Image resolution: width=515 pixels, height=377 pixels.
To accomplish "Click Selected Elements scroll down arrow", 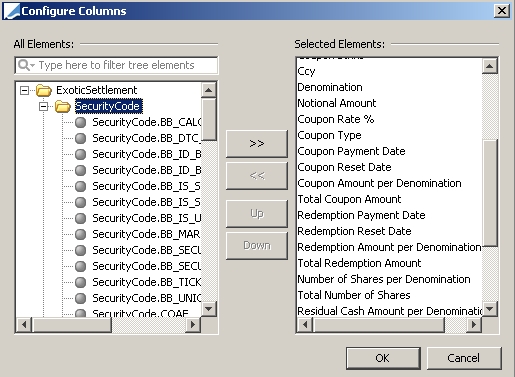I will pyautogui.click(x=490, y=309).
